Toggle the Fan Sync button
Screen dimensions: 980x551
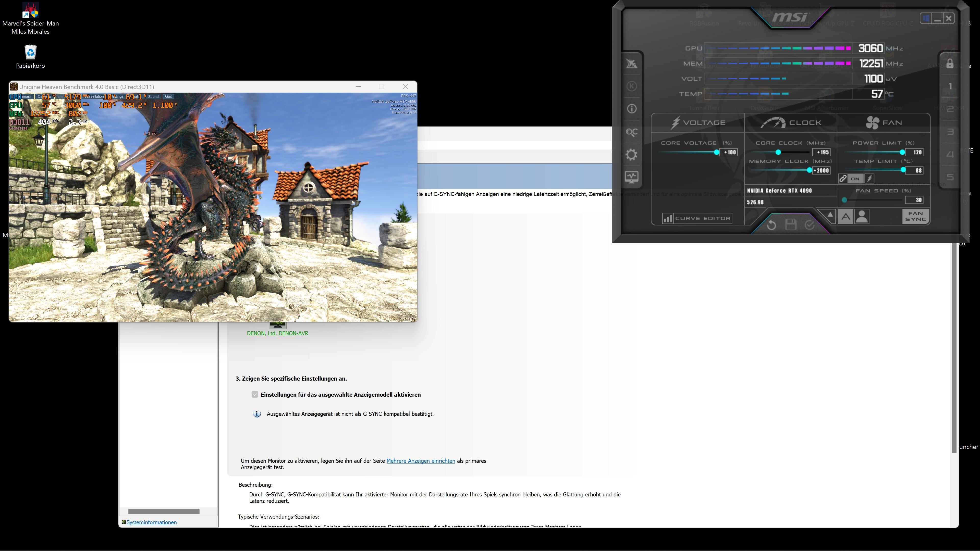click(916, 216)
